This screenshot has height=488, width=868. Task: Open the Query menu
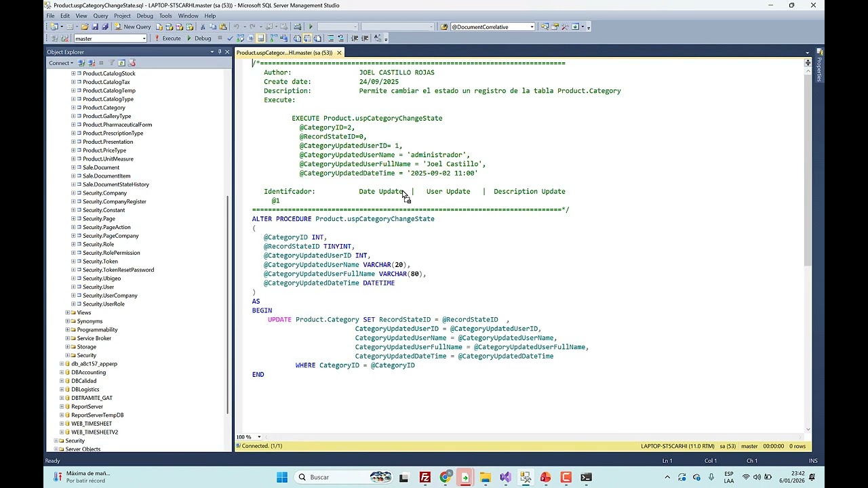point(100,16)
